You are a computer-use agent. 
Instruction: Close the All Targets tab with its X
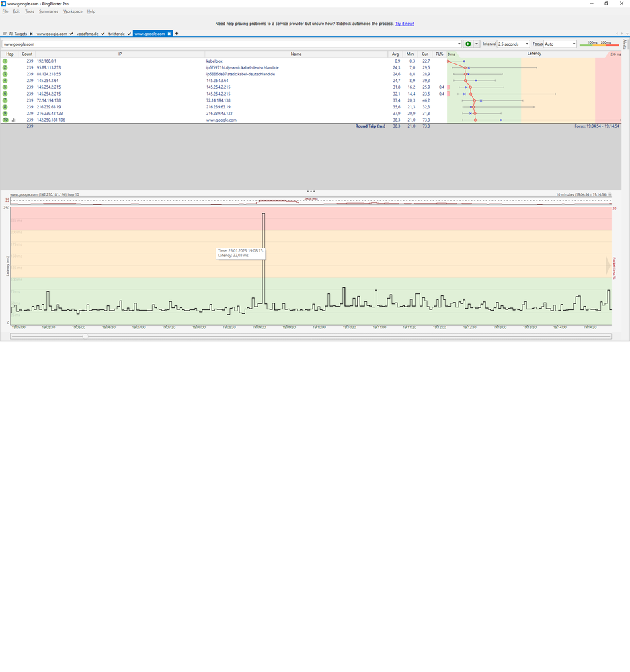(x=31, y=34)
